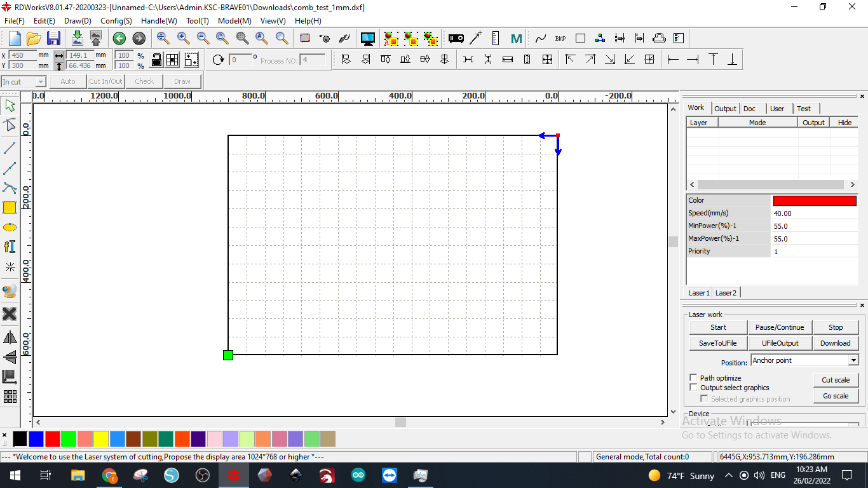The image size is (868, 488).
Task: Select the blue color swatch in palette
Action: point(36,438)
